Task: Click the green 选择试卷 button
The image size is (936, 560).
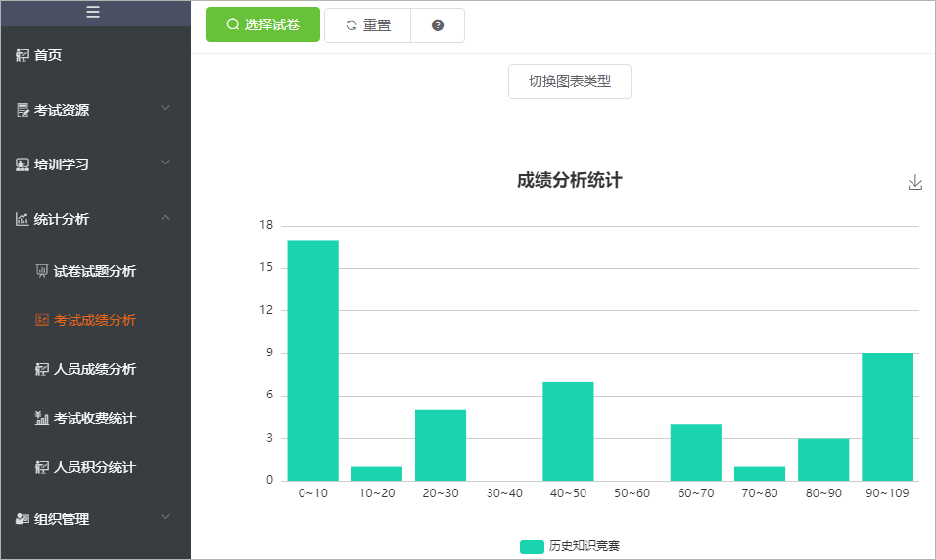Action: tap(263, 25)
